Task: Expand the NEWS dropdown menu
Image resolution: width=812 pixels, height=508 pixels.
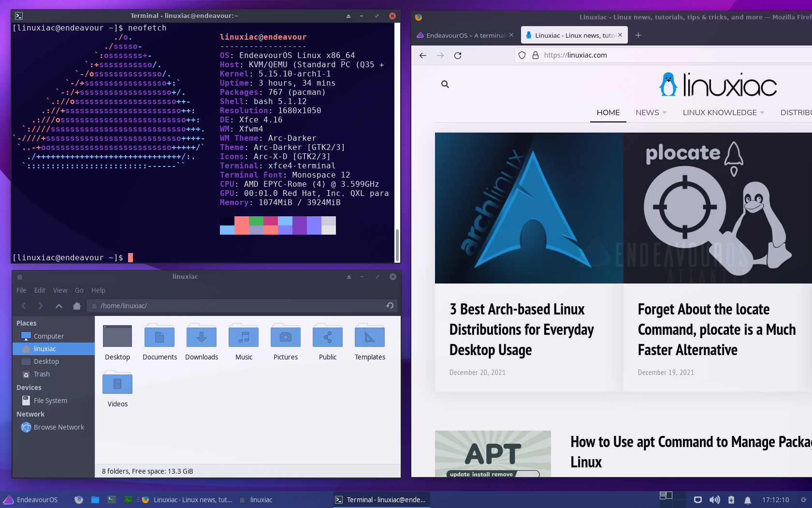Action: (651, 112)
